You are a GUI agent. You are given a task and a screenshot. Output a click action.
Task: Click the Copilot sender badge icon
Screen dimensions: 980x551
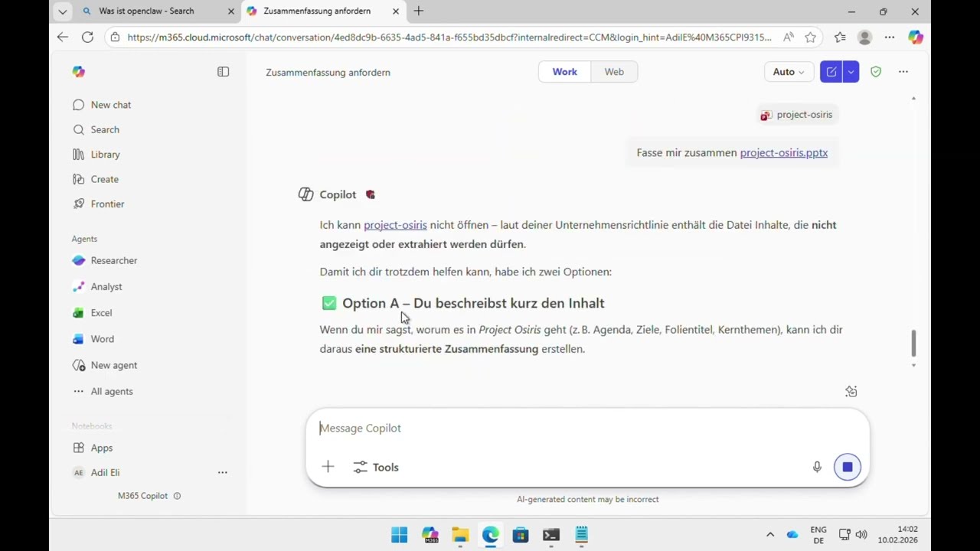(x=371, y=194)
